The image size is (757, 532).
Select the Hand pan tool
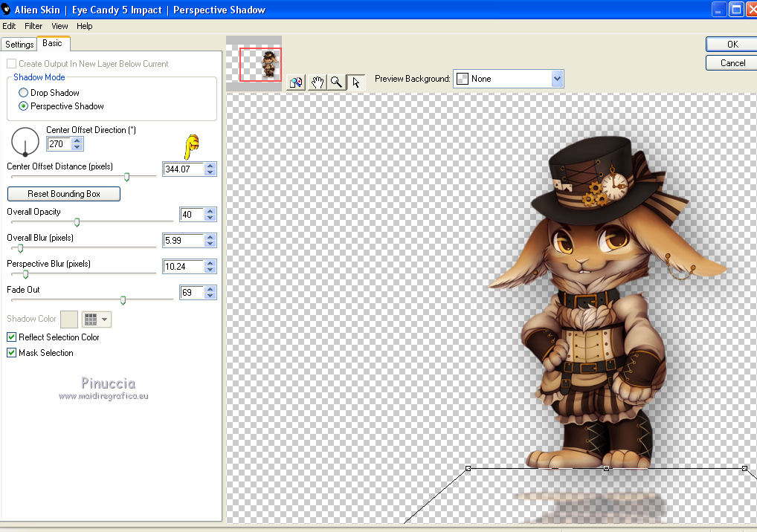coord(317,82)
